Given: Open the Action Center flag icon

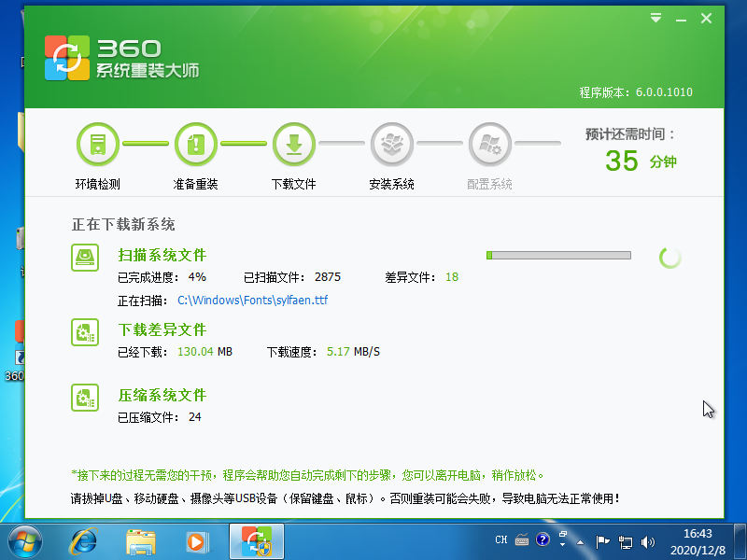Looking at the screenshot, I should [x=602, y=542].
